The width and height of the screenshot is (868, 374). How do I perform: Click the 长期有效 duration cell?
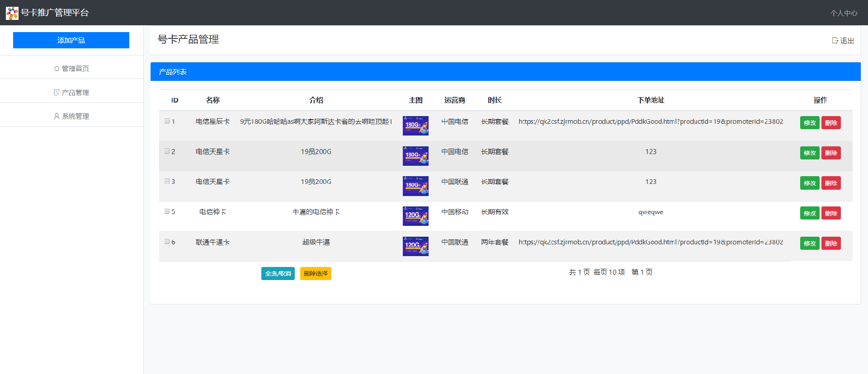495,212
